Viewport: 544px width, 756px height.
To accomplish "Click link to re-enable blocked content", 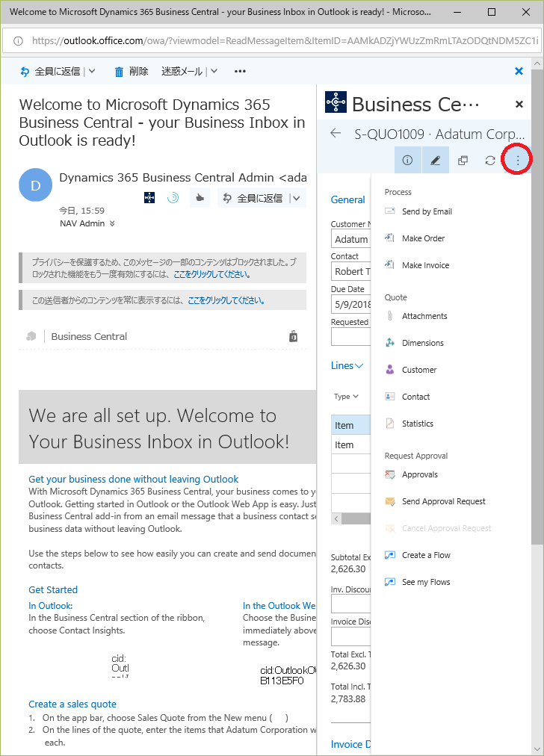I will (212, 274).
